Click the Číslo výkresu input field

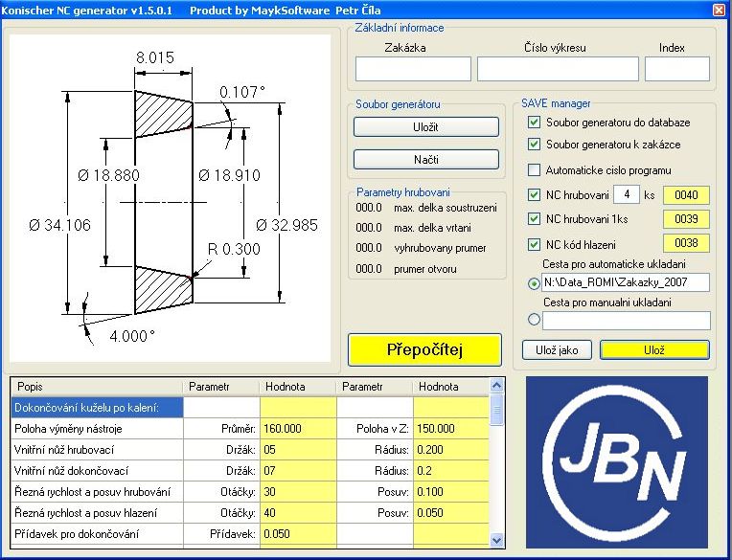pos(558,69)
